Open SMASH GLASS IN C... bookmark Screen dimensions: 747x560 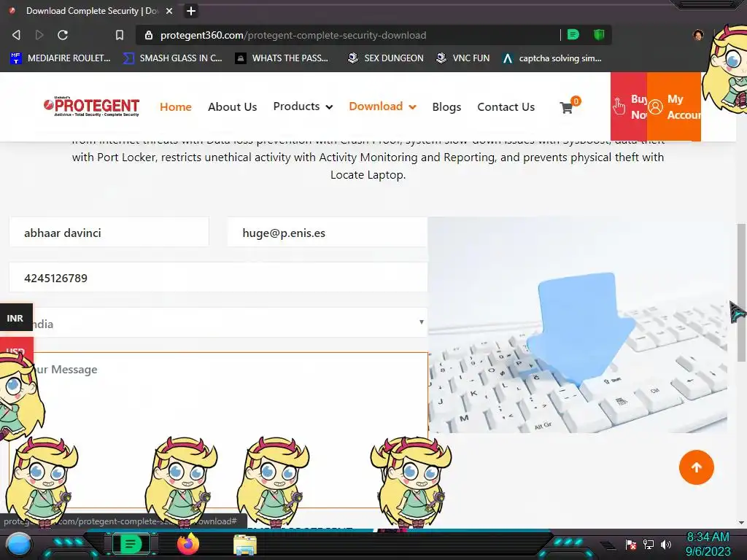[x=172, y=58]
